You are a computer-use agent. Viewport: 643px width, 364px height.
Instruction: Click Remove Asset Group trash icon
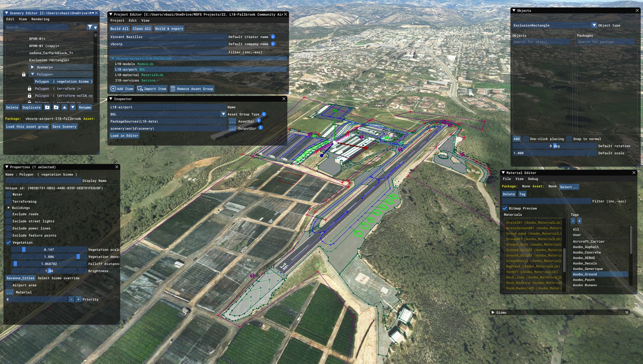point(173,89)
